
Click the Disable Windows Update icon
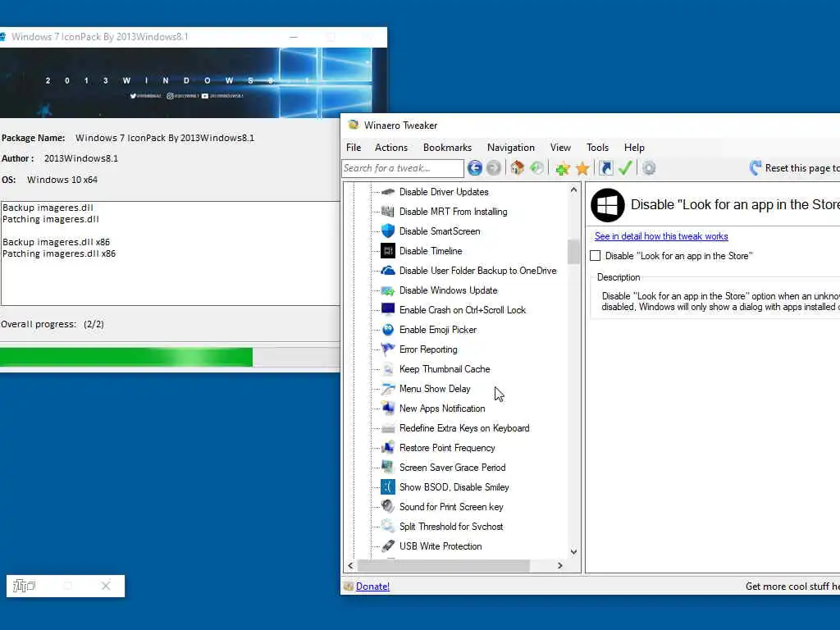[388, 290]
